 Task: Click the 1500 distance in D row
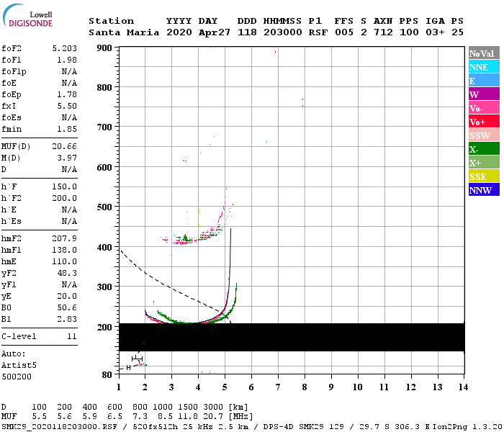(x=188, y=407)
